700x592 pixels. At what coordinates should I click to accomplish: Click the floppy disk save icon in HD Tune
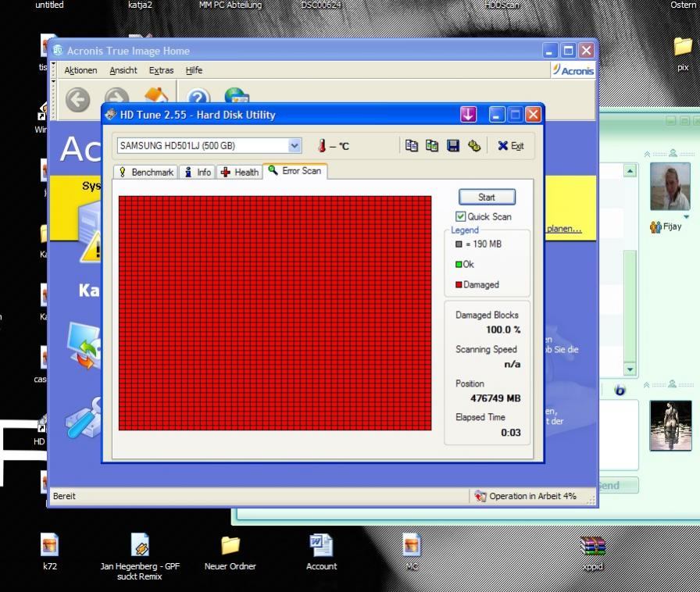pyautogui.click(x=452, y=145)
